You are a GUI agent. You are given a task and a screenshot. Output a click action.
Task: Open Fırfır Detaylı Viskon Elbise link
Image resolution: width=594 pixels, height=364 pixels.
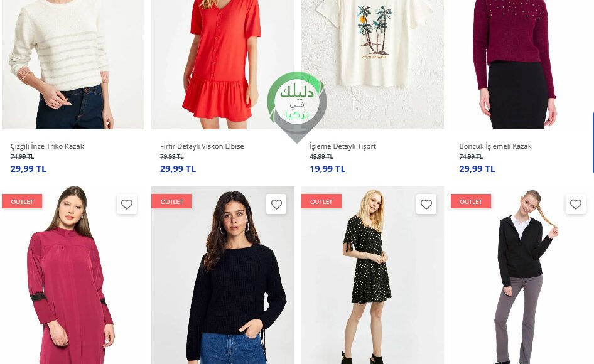202,146
